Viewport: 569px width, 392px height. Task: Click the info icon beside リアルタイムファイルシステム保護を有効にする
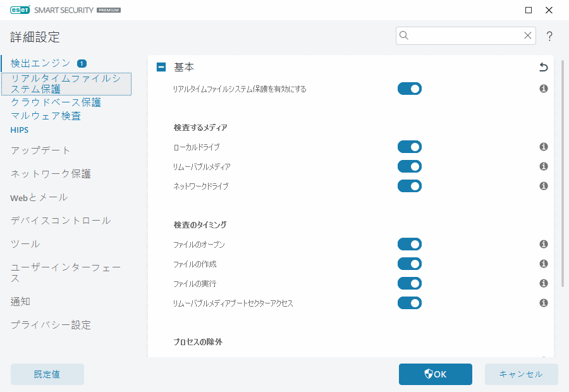pyautogui.click(x=543, y=89)
